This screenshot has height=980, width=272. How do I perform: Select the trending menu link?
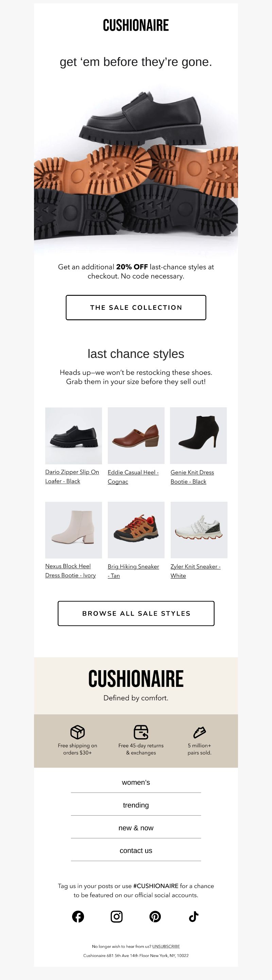pyautogui.click(x=136, y=805)
